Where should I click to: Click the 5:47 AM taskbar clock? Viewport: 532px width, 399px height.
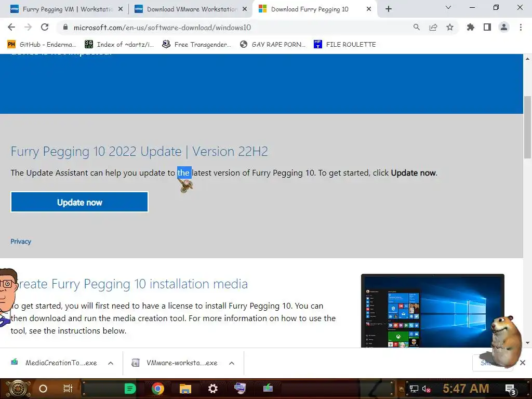click(x=466, y=389)
